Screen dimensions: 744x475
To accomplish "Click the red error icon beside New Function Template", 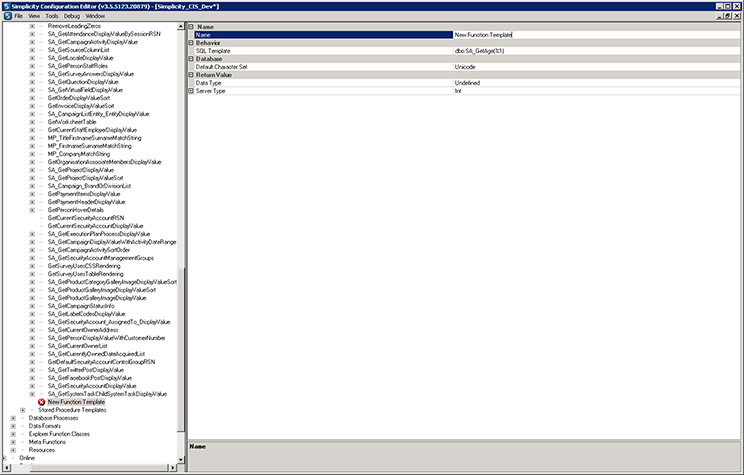I will (x=41, y=402).
